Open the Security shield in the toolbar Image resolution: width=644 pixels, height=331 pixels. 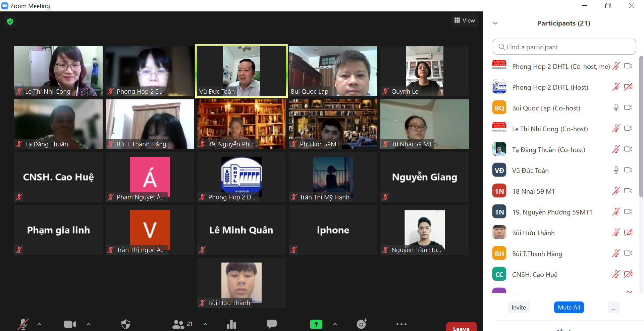[126, 324]
